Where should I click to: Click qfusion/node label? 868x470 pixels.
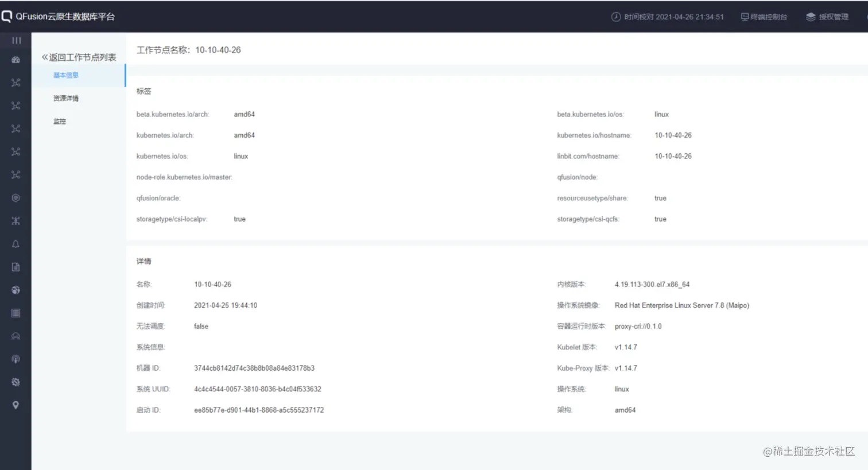point(578,177)
